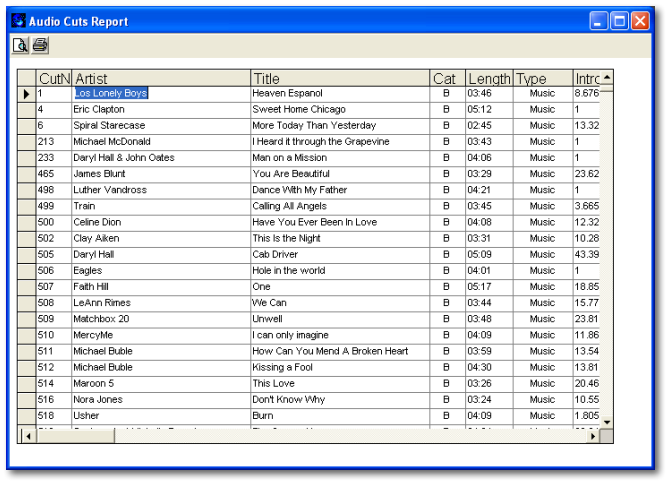This screenshot has height=484, width=669.
Task: Select the Faith Hill artist cell
Action: tap(161, 287)
